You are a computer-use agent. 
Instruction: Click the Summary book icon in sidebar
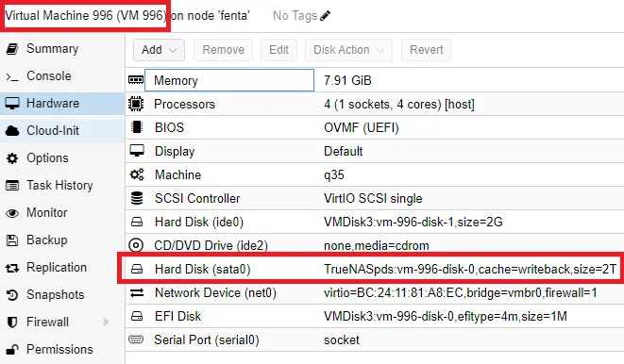pyautogui.click(x=12, y=49)
